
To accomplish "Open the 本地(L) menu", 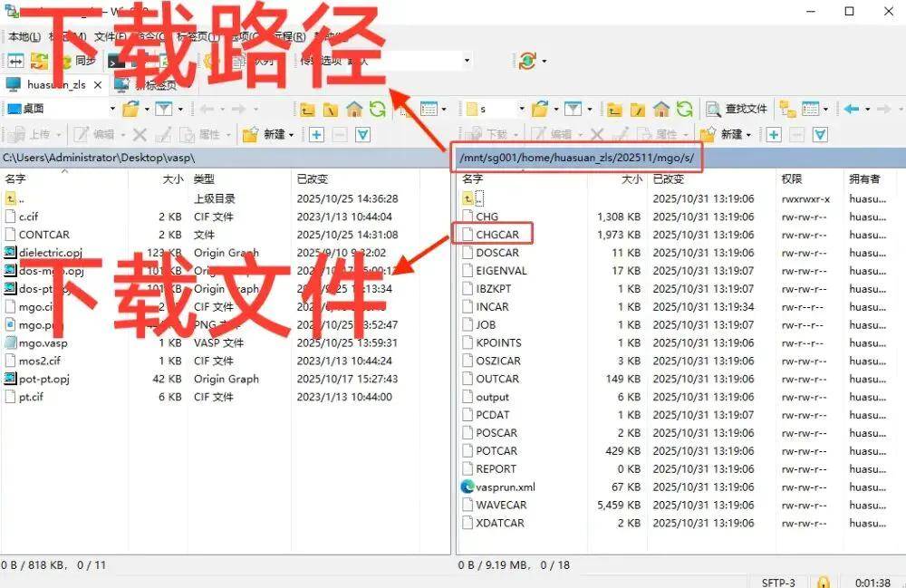I will [24, 36].
